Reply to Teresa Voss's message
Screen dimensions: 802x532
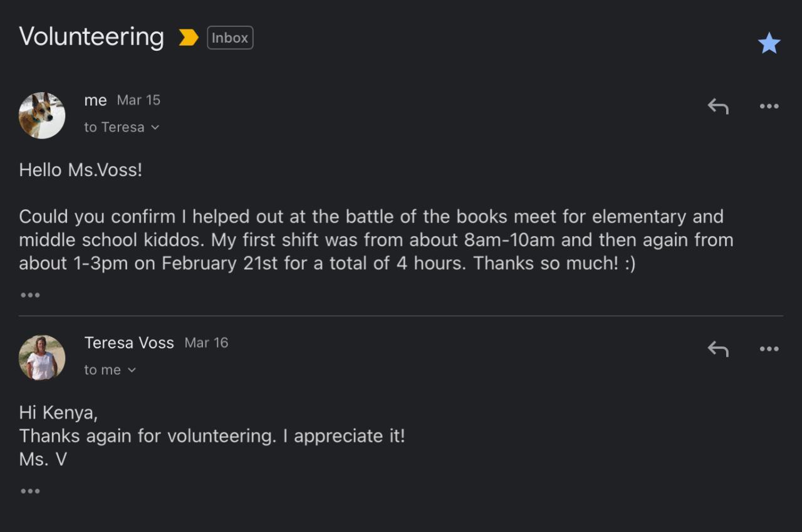tap(718, 349)
